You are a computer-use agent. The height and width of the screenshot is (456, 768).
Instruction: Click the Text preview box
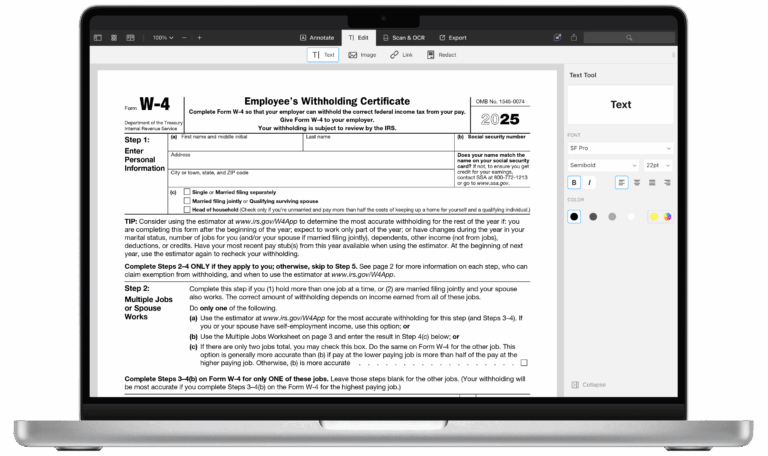pos(620,105)
